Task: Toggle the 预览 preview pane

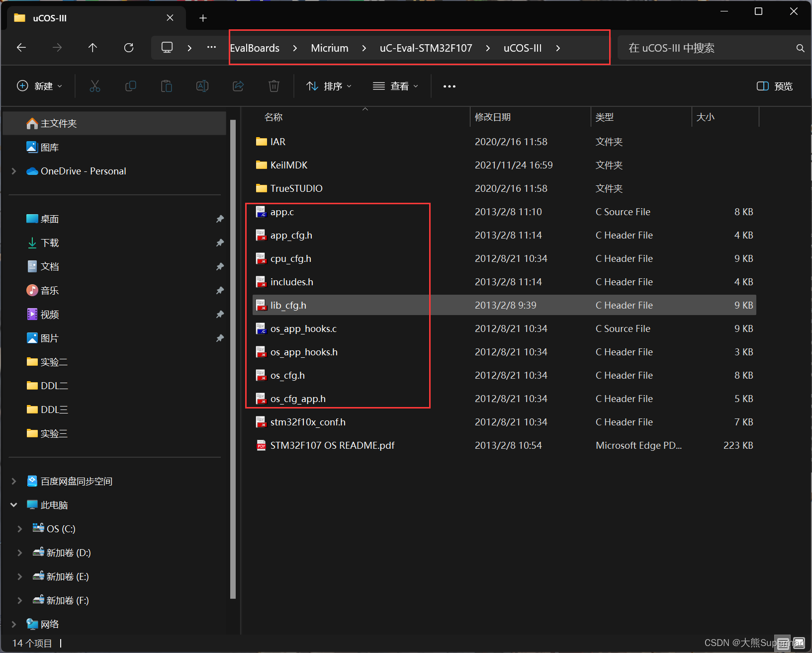Action: 775,86
